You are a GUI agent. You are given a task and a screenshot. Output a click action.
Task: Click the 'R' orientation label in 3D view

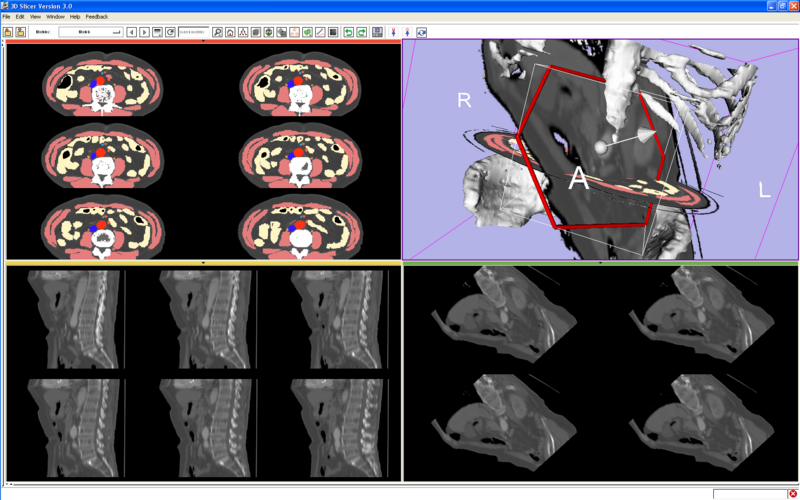(464, 101)
